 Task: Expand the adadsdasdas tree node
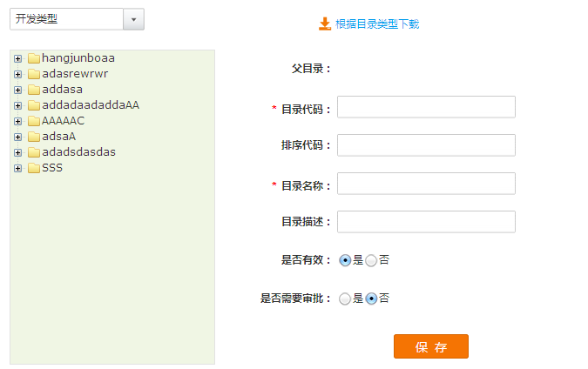click(x=17, y=153)
